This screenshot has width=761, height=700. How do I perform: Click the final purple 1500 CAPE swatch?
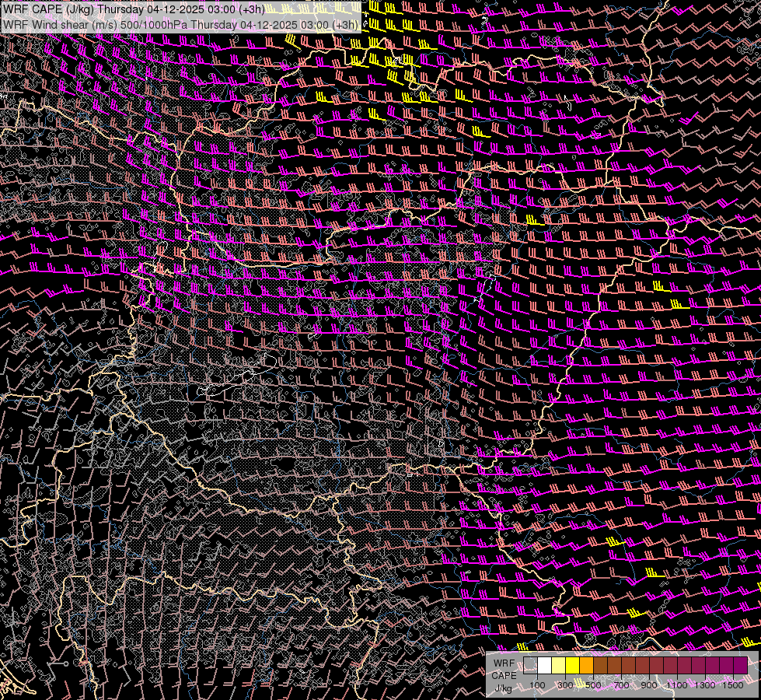[x=741, y=665]
